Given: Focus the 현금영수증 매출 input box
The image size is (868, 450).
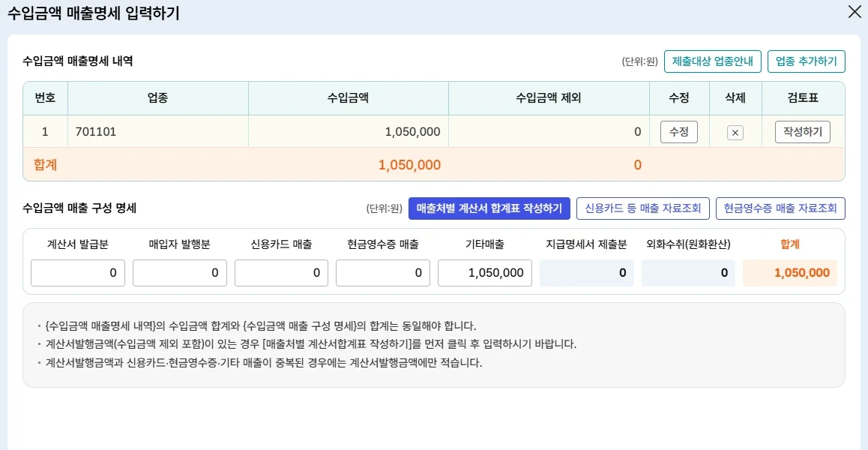Looking at the screenshot, I should tap(383, 273).
